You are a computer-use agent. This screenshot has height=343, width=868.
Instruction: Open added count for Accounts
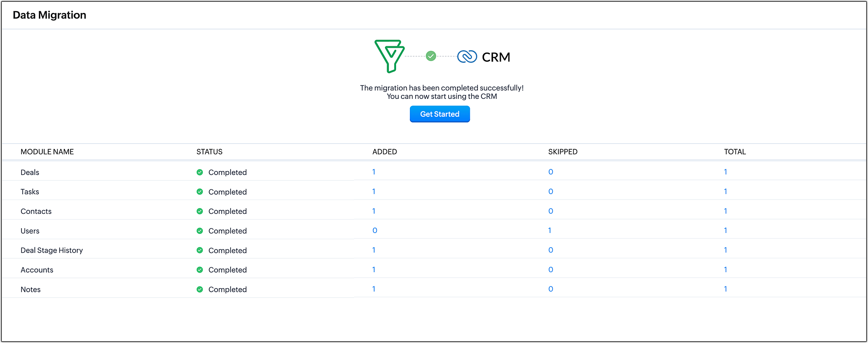(374, 269)
